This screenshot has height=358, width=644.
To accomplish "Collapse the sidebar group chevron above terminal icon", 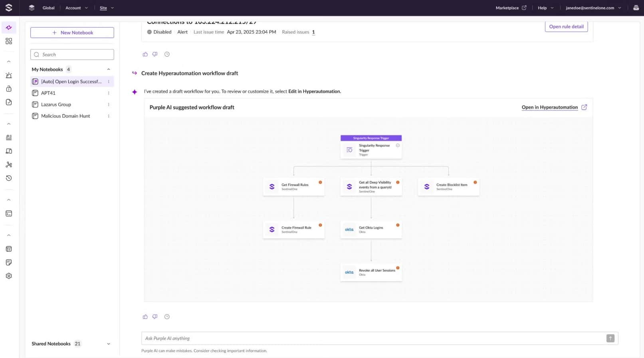I will tap(9, 200).
